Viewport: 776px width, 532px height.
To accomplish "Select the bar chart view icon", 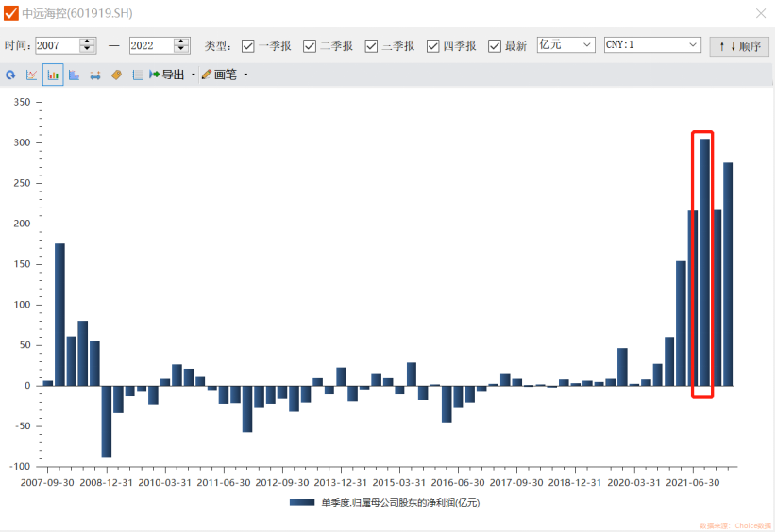I will pos(53,75).
